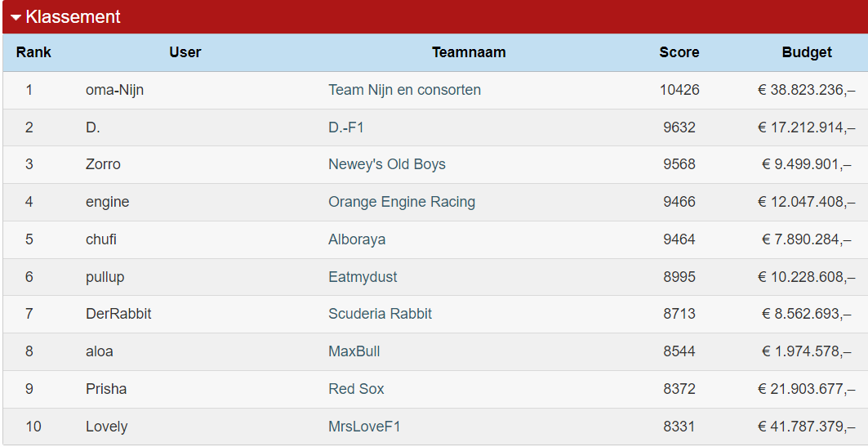Image resolution: width=868 pixels, height=447 pixels.
Task: Select Lovely's budget value € 41.787.379
Action: (x=806, y=427)
